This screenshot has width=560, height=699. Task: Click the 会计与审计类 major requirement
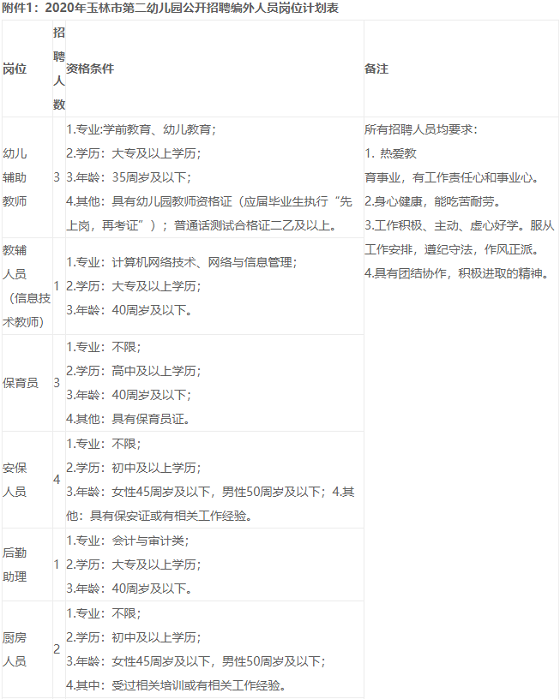tap(128, 541)
